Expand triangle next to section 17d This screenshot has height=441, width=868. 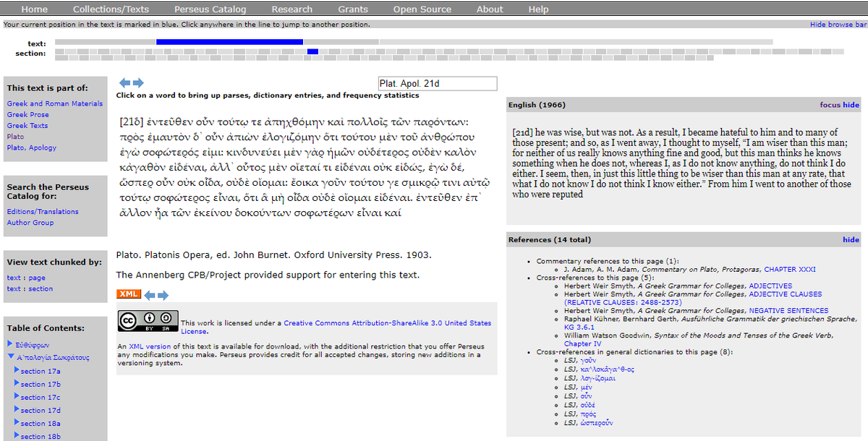pyautogui.click(x=17, y=409)
